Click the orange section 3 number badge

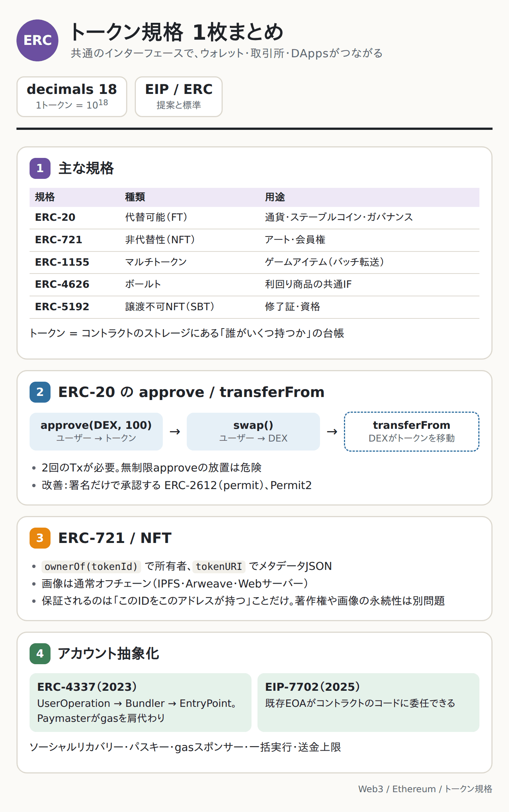click(x=40, y=538)
